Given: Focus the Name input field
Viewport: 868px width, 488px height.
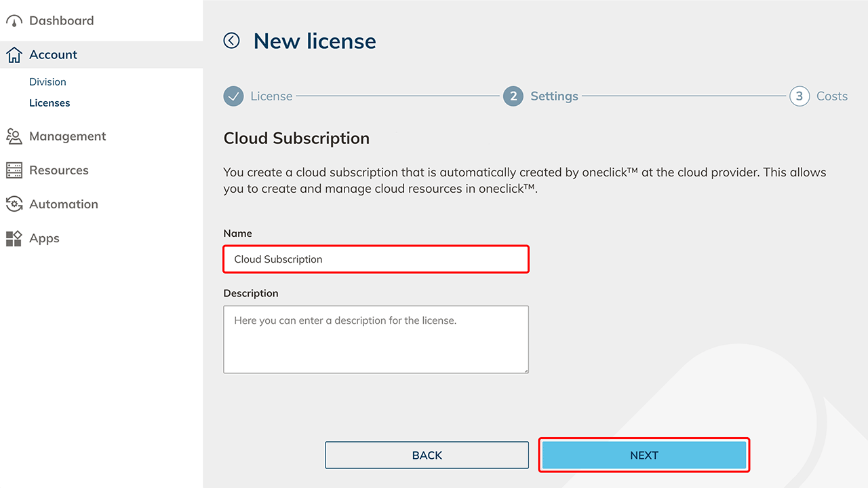Looking at the screenshot, I should (x=376, y=259).
